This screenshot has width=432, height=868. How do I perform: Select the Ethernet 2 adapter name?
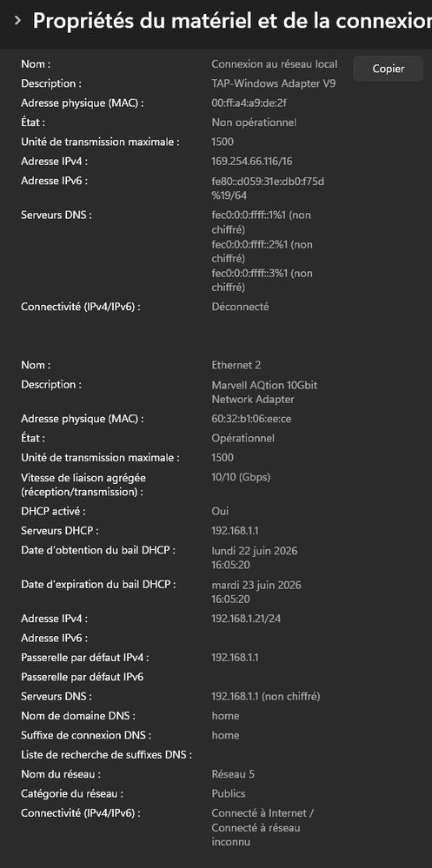(x=236, y=365)
